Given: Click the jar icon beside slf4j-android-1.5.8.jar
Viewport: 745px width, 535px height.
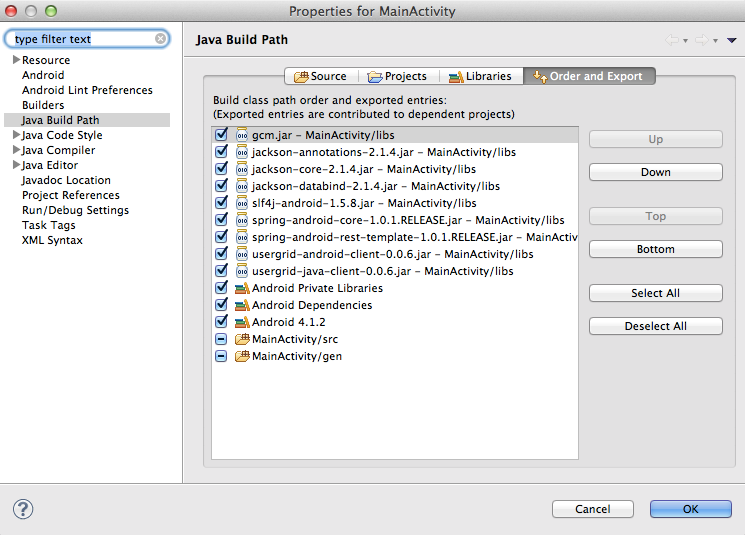Looking at the screenshot, I should coord(242,203).
